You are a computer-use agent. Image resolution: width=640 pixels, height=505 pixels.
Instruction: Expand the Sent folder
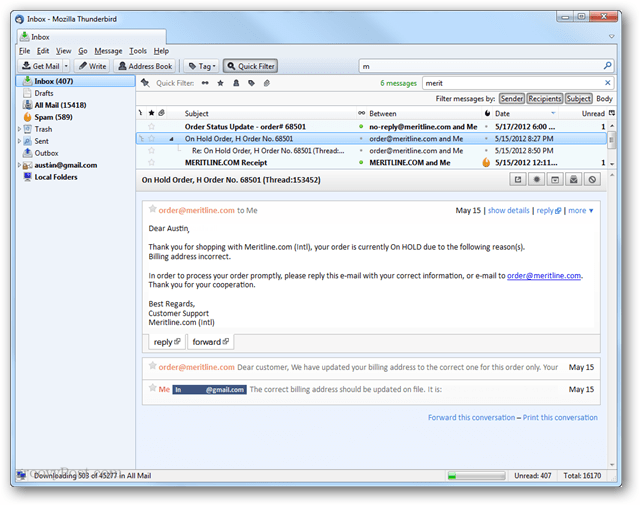tap(19, 141)
